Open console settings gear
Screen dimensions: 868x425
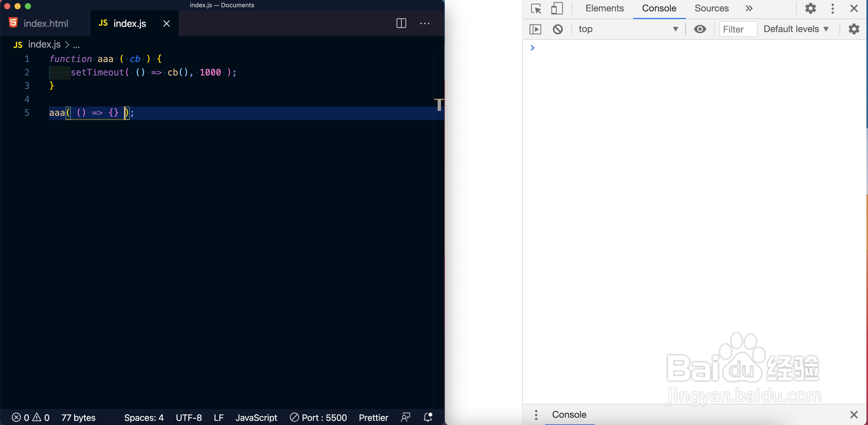point(854,29)
